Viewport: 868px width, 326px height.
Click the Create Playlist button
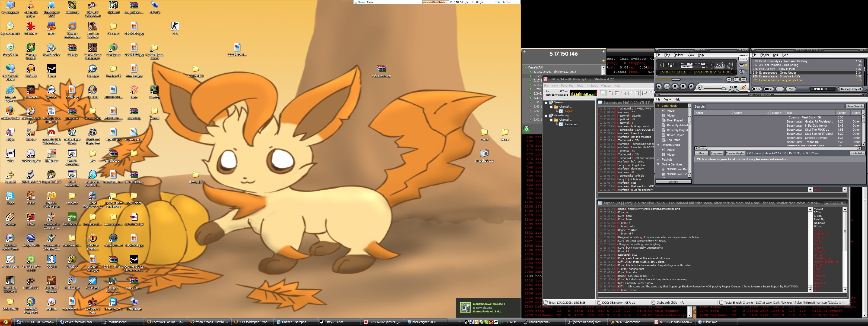pos(735,153)
